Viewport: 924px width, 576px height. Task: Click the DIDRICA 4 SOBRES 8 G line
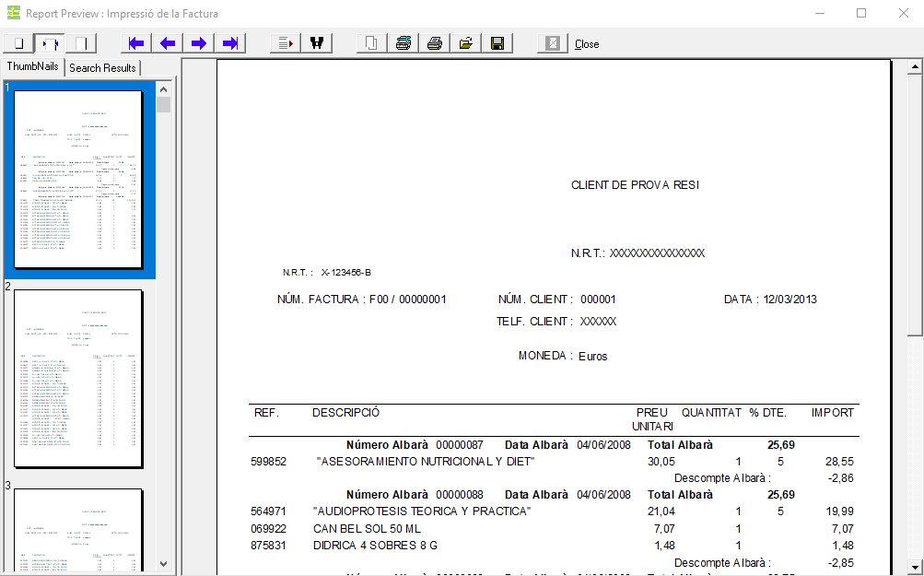(x=375, y=546)
